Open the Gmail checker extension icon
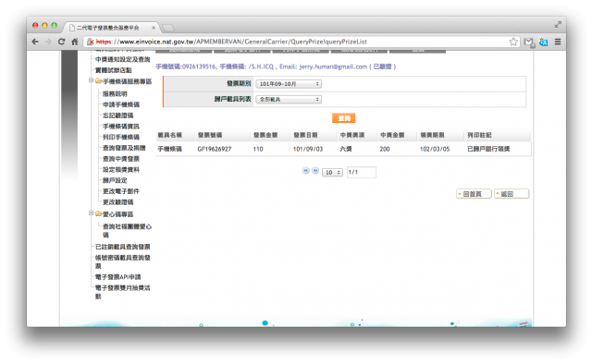This screenshot has width=592, height=364. 529,42
